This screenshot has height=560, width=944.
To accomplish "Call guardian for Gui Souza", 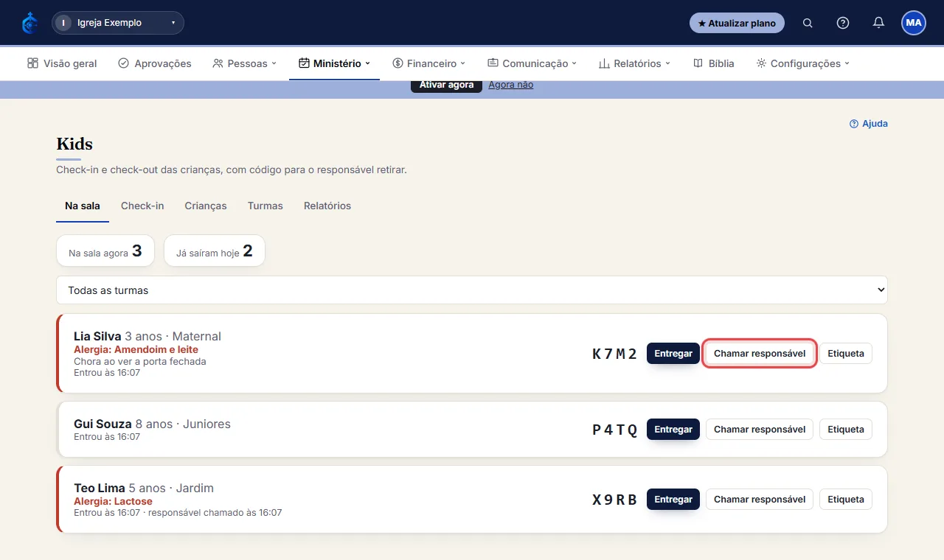I will click(760, 430).
